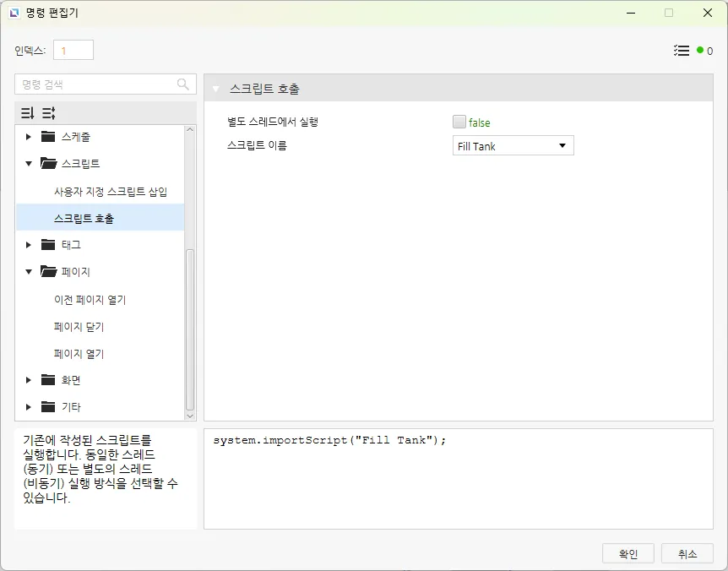The height and width of the screenshot is (571, 728).
Task: Select 페이지 열기 command in tree
Action: coord(79,354)
